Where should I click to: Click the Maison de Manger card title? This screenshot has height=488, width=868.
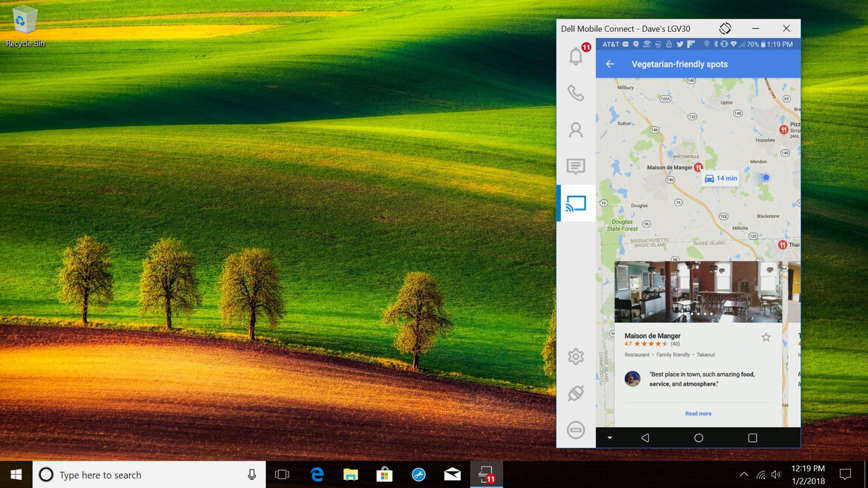coord(652,336)
